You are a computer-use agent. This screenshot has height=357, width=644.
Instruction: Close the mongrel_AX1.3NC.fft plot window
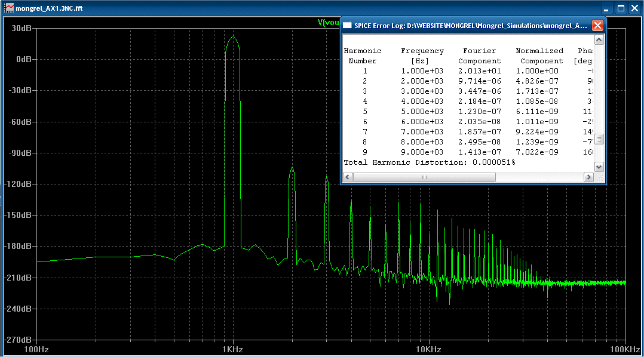tap(634, 8)
